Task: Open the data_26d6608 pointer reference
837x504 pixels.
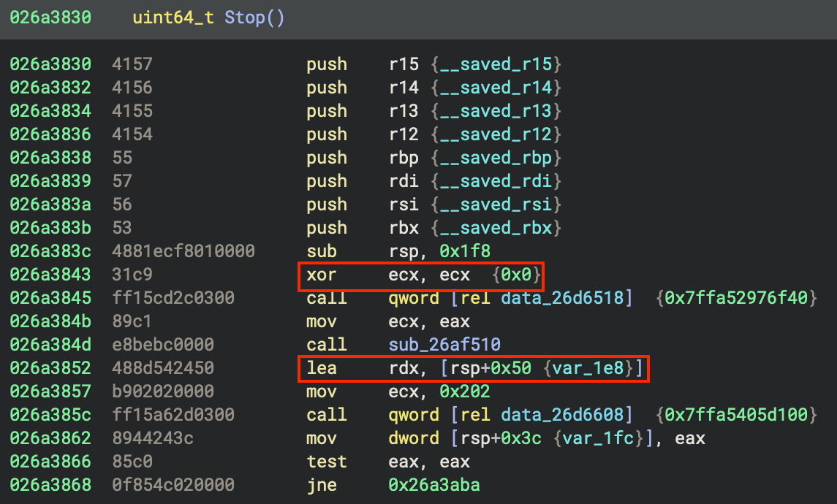Action: 568,415
